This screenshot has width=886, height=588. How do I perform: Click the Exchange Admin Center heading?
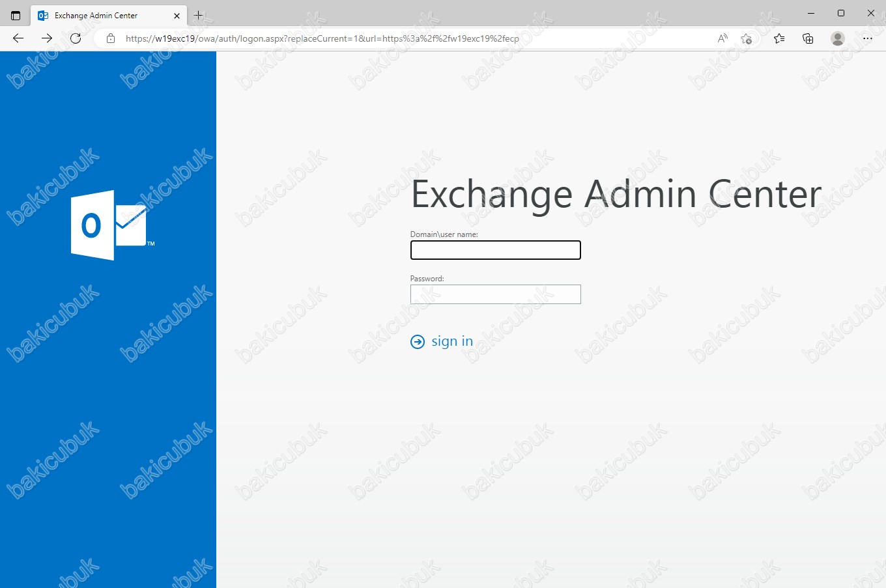click(616, 194)
